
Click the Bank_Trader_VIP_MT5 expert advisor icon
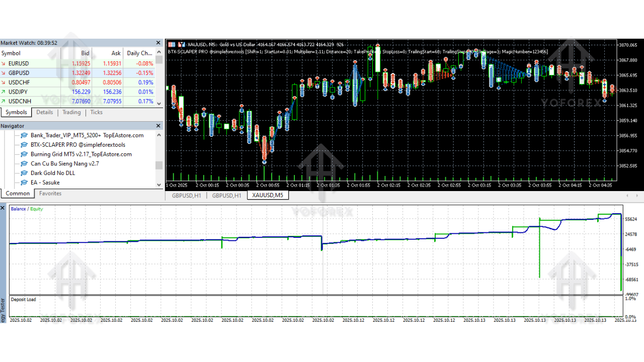point(24,135)
